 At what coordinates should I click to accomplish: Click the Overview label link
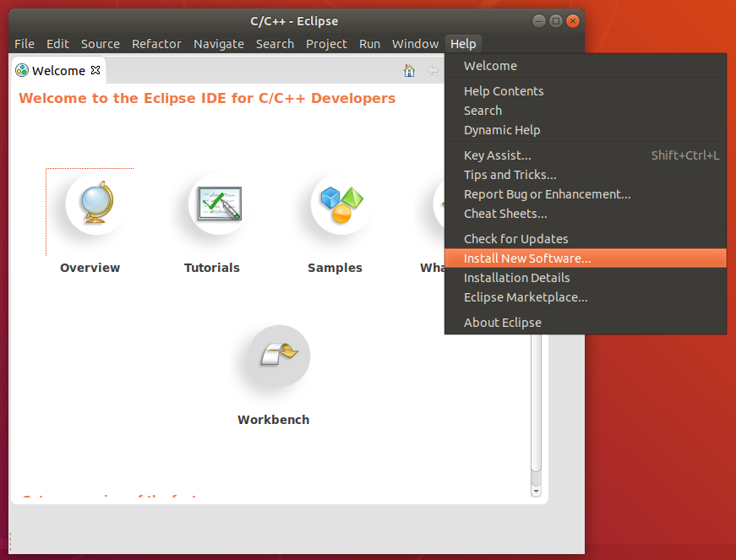click(x=90, y=268)
